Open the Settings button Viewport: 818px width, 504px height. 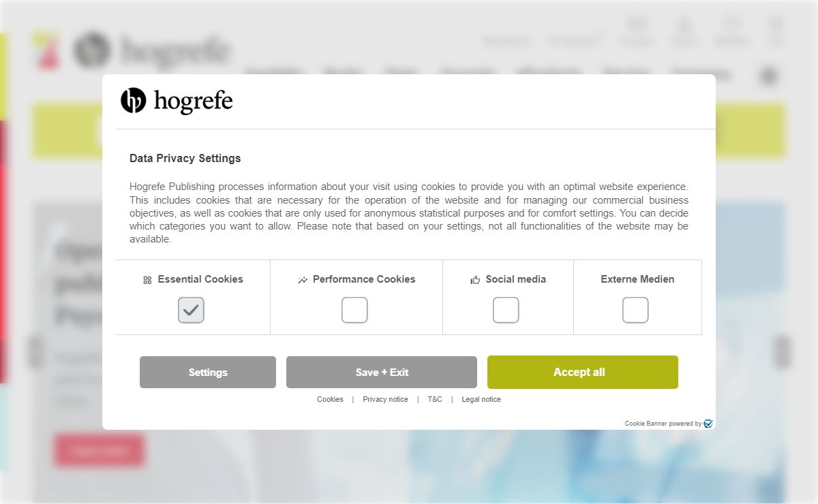pyautogui.click(x=208, y=372)
